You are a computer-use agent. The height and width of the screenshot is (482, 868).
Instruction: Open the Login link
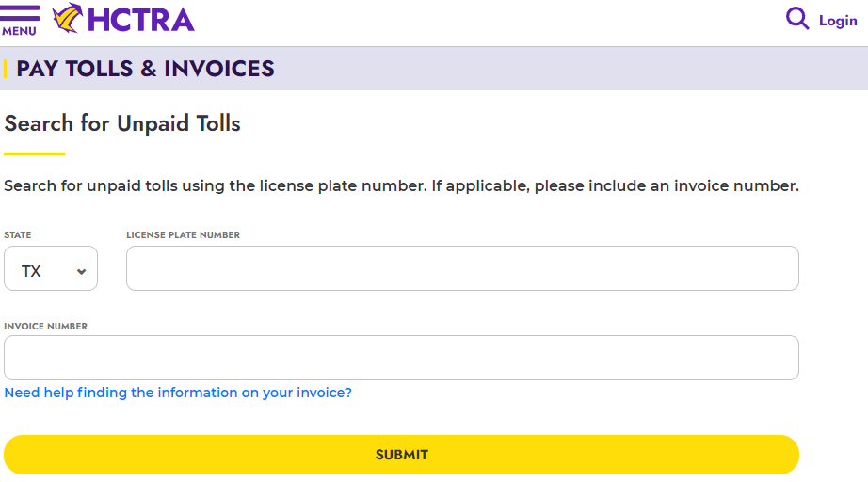838,21
